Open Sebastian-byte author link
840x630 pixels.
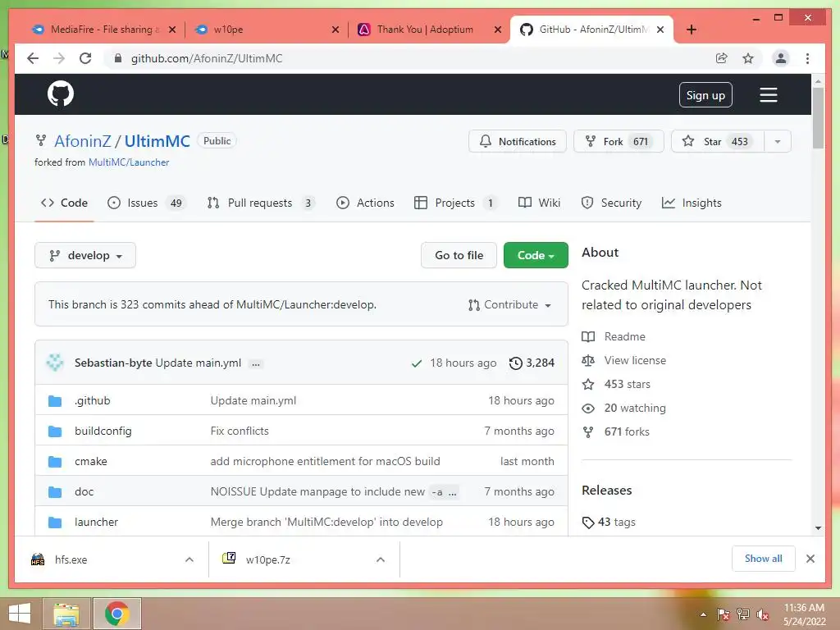point(113,363)
